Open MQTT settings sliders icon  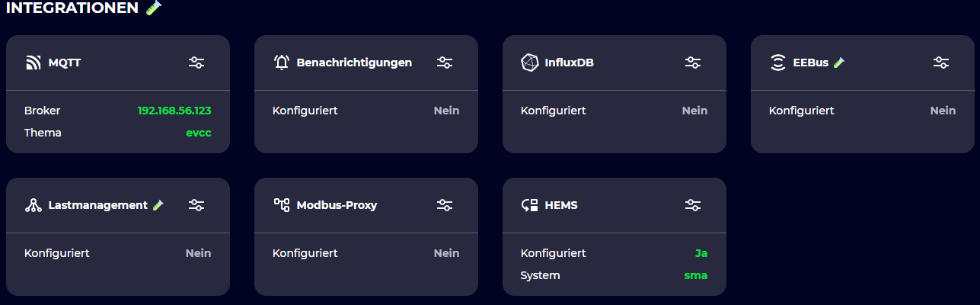(196, 63)
